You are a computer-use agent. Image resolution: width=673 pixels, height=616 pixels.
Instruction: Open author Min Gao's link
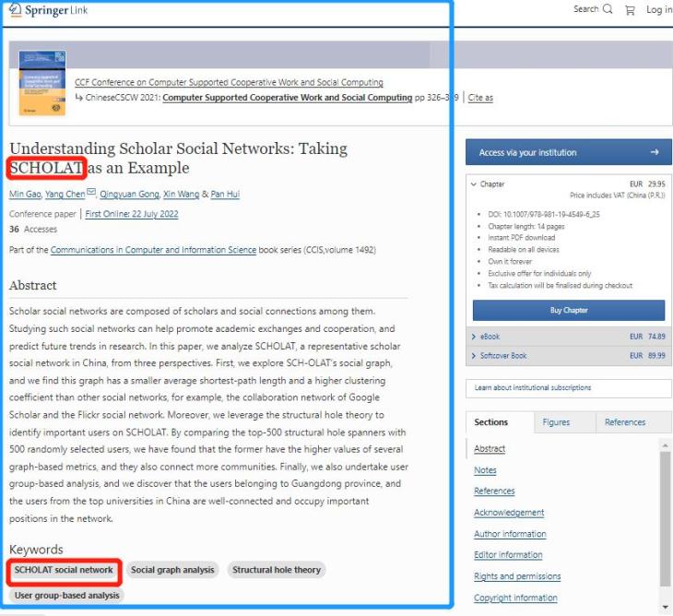point(25,195)
